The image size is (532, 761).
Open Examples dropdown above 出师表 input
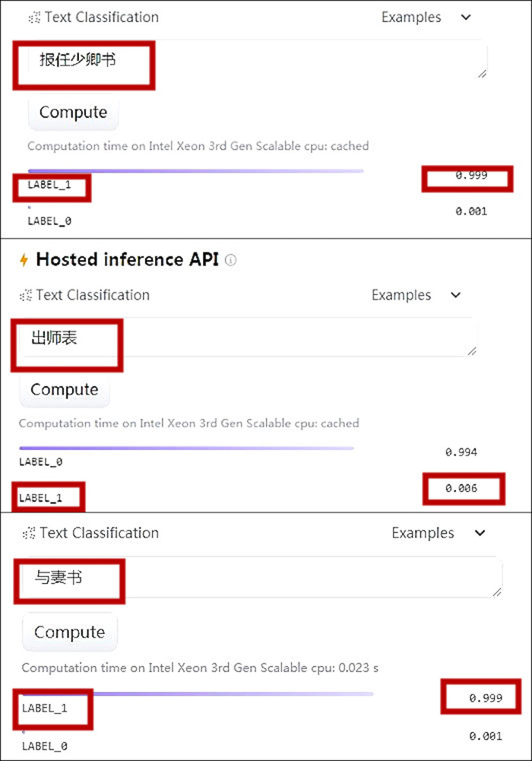tap(416, 296)
